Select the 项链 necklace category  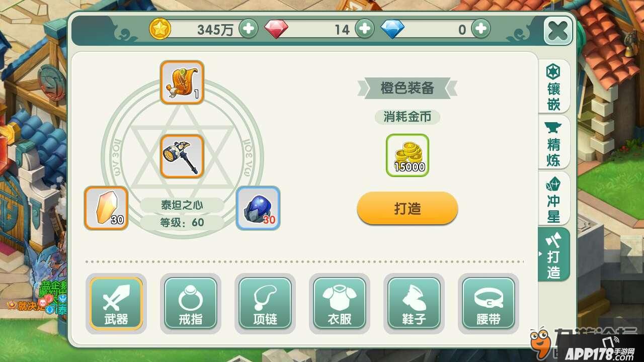pyautogui.click(x=265, y=303)
